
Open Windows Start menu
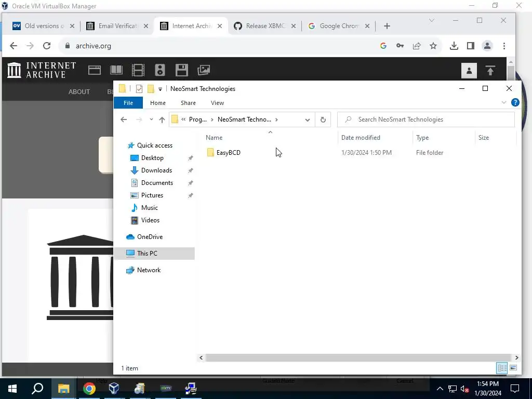pyautogui.click(x=12, y=389)
